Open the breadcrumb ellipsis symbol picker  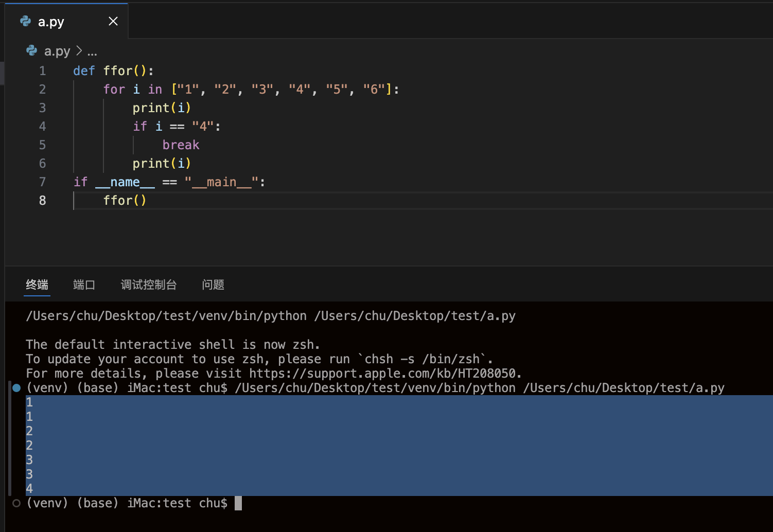click(x=92, y=51)
